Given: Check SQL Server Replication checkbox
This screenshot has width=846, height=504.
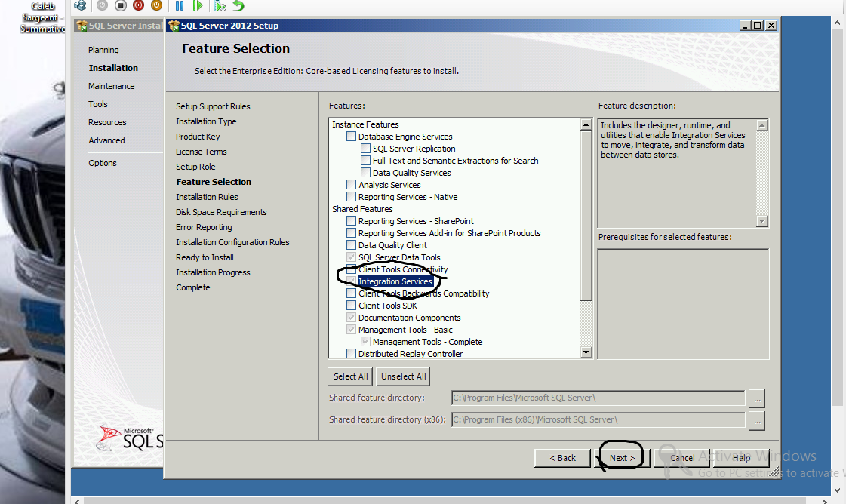Looking at the screenshot, I should (x=365, y=149).
